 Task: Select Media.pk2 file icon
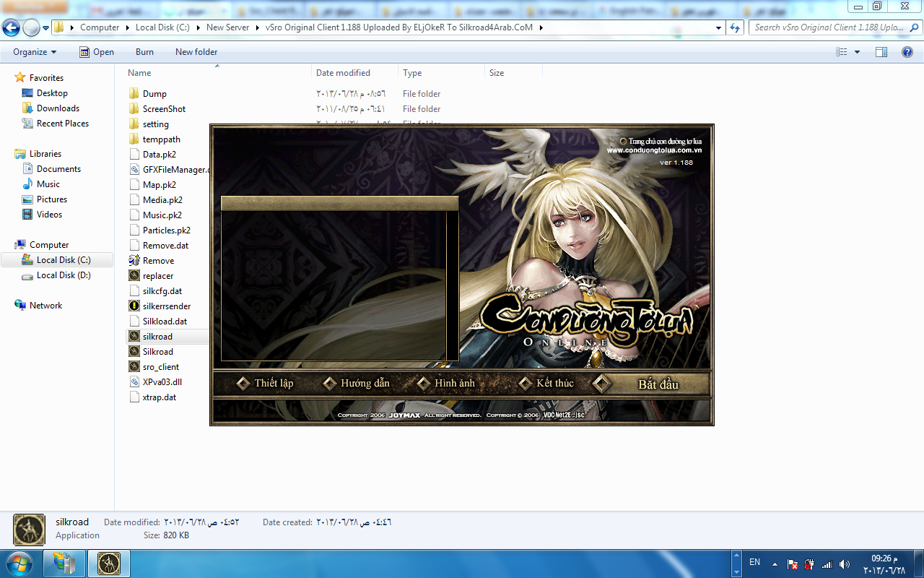tap(134, 200)
